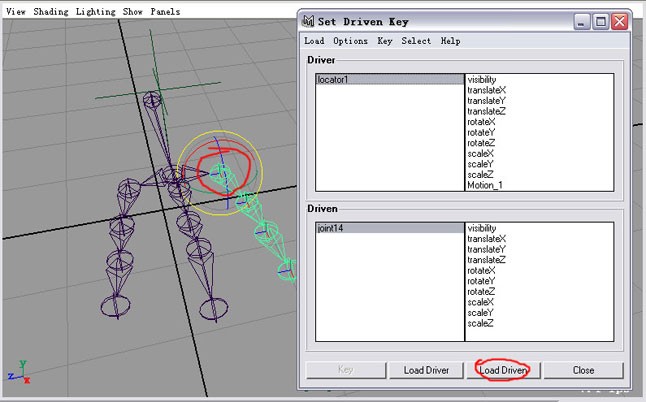The image size is (646, 402).
Task: Select rotateZ attribute in the Driven list
Action: coord(481,291)
